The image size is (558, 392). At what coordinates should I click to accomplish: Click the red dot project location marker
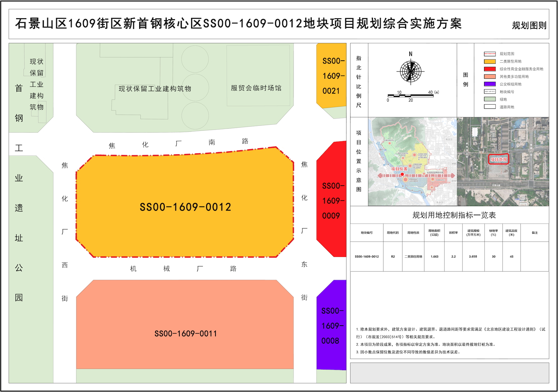402,174
